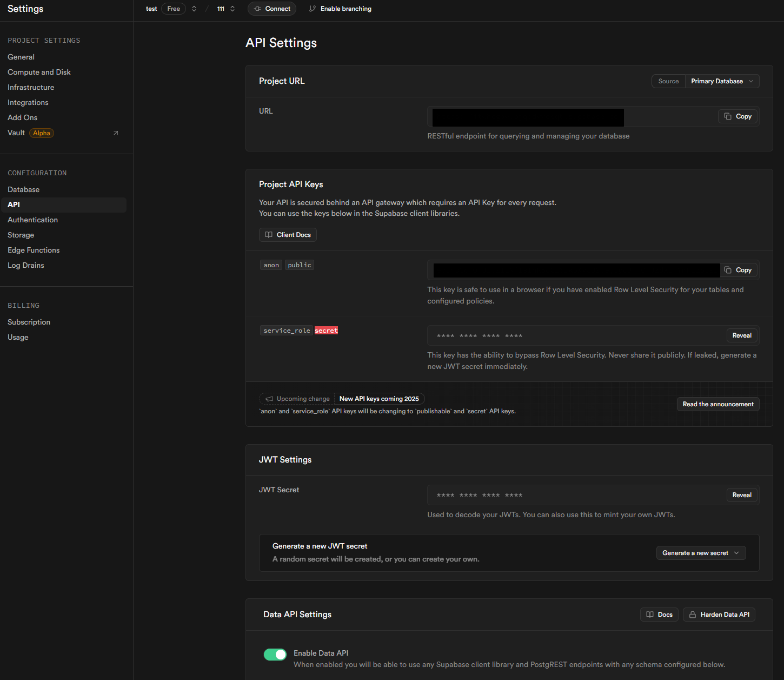Click the Vault external link arrow icon
The image size is (784, 680).
tap(116, 133)
